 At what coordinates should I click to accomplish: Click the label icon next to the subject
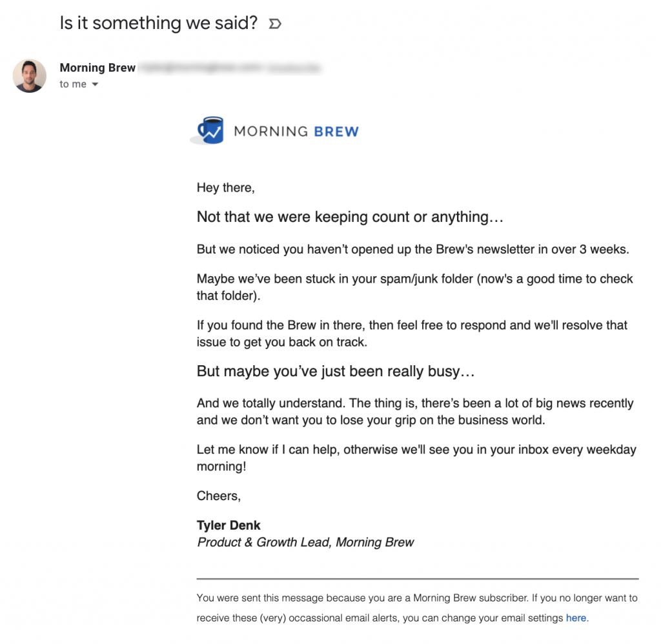(x=276, y=23)
